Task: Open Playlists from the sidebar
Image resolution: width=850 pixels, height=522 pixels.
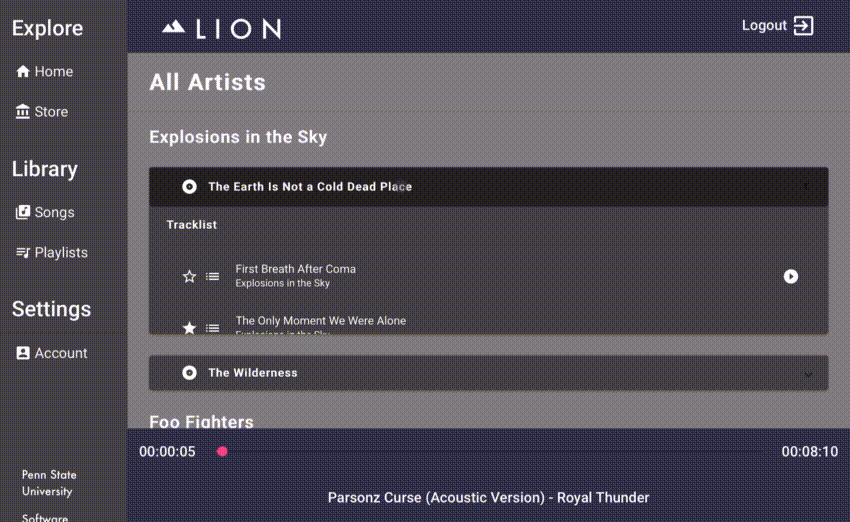Action: [61, 253]
